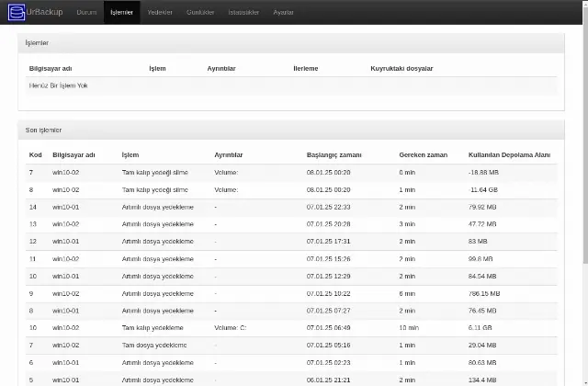
Task: Select the İşlemler tab
Action: click(121, 12)
